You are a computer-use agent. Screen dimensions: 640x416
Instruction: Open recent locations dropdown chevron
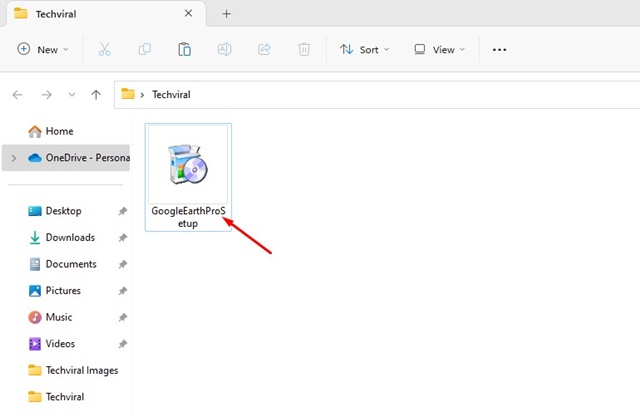click(x=72, y=95)
